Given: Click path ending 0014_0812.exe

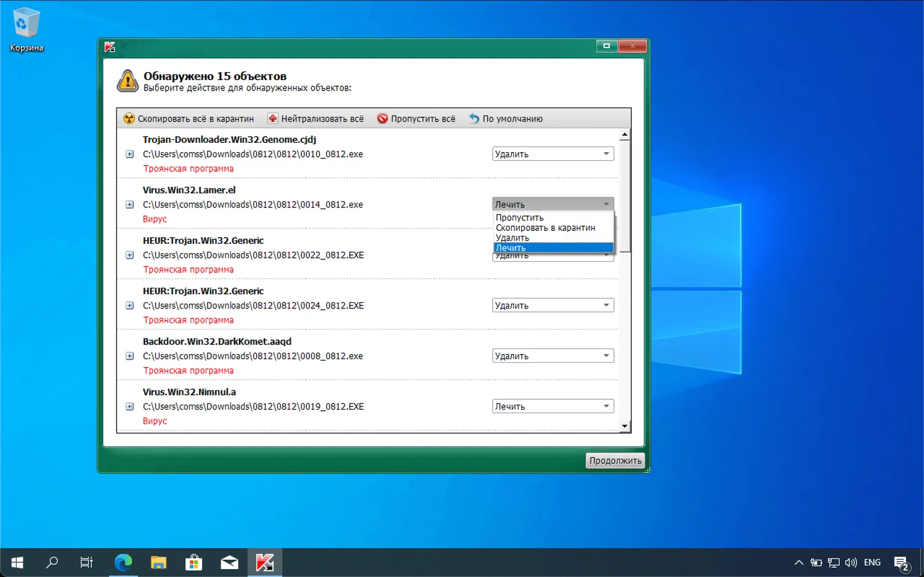Looking at the screenshot, I should (x=253, y=204).
